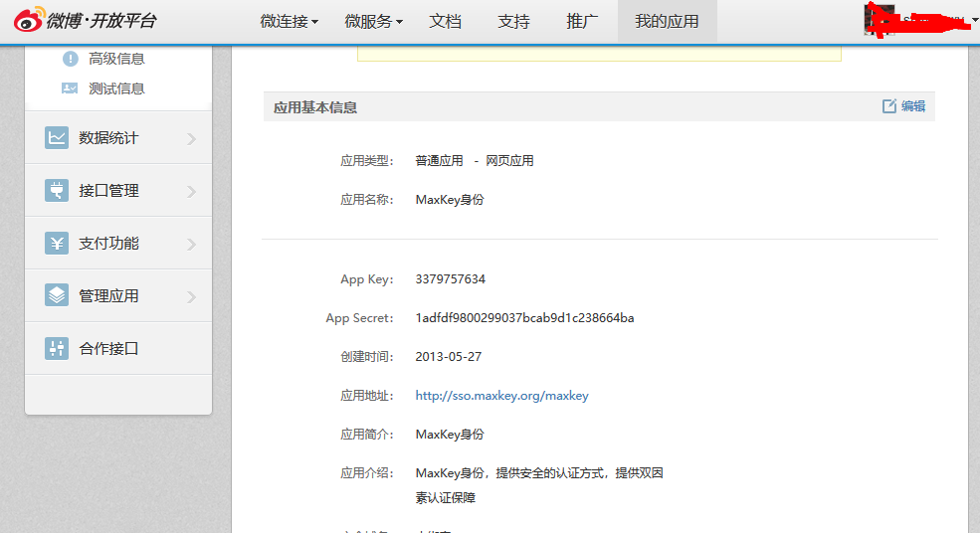The width and height of the screenshot is (980, 533).
Task: Click the 支付功能 yen icon
Action: [57, 244]
